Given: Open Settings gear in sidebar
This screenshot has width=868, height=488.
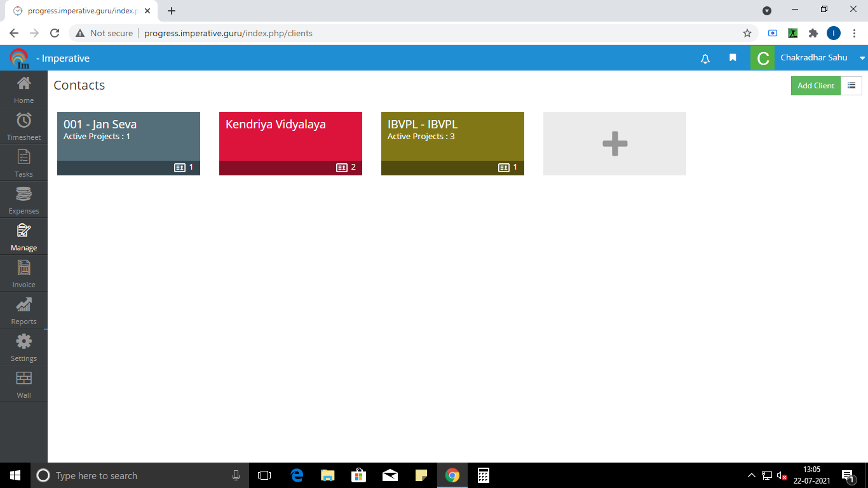Looking at the screenshot, I should [24, 347].
